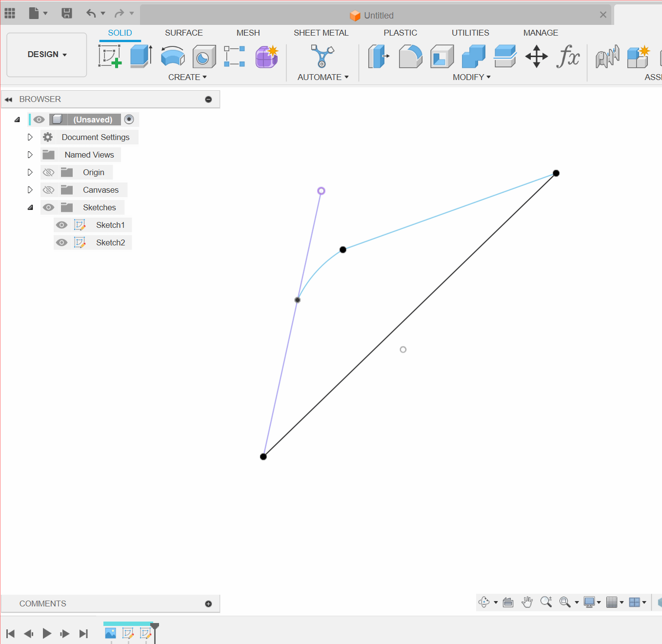The width and height of the screenshot is (662, 644).
Task: Select the Create Sketch tool
Action: click(110, 56)
